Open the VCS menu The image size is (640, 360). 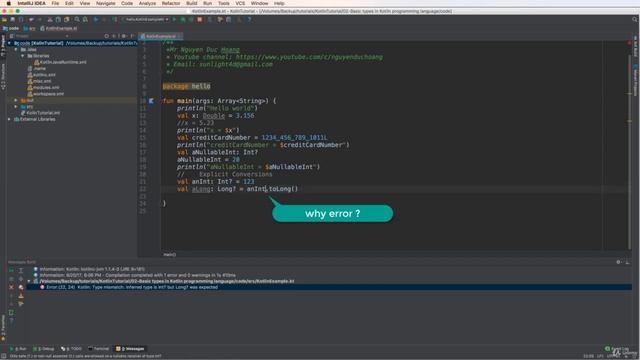click(240, 3)
